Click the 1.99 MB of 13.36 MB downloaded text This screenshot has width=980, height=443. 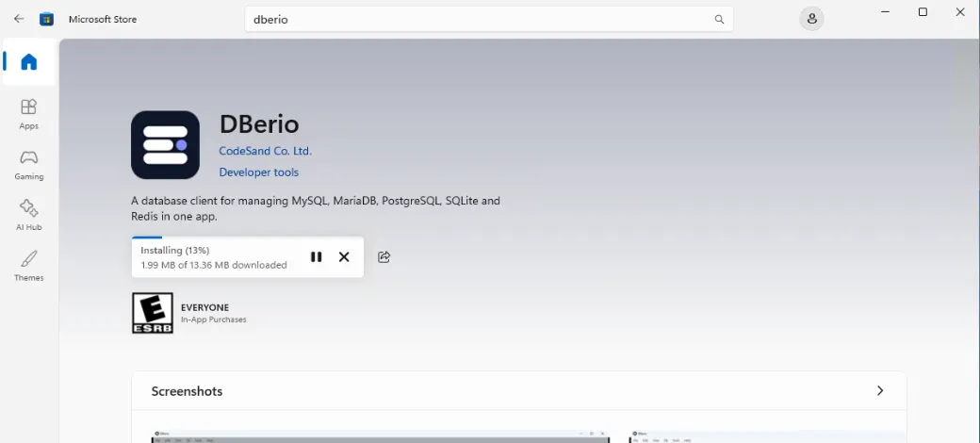pyautogui.click(x=214, y=265)
